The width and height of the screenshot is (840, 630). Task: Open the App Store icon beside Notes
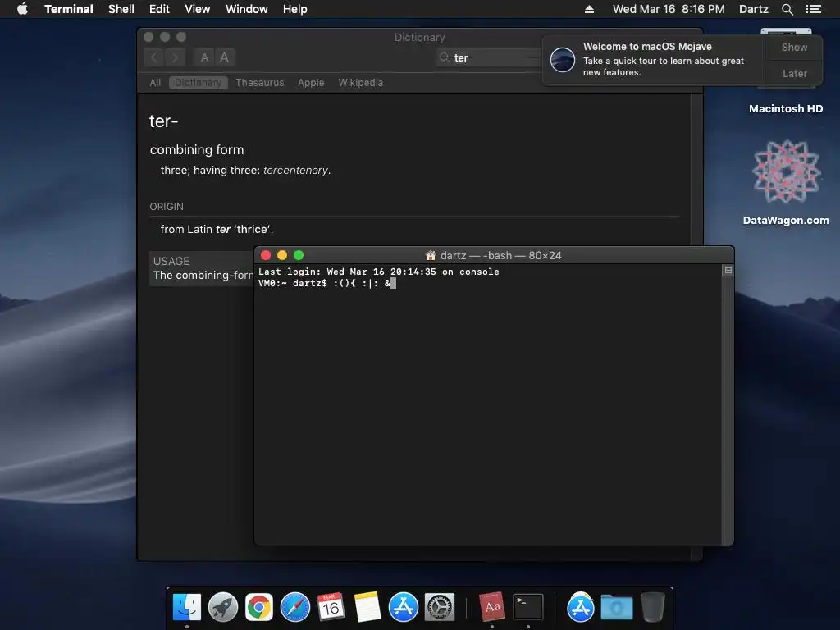point(403,607)
